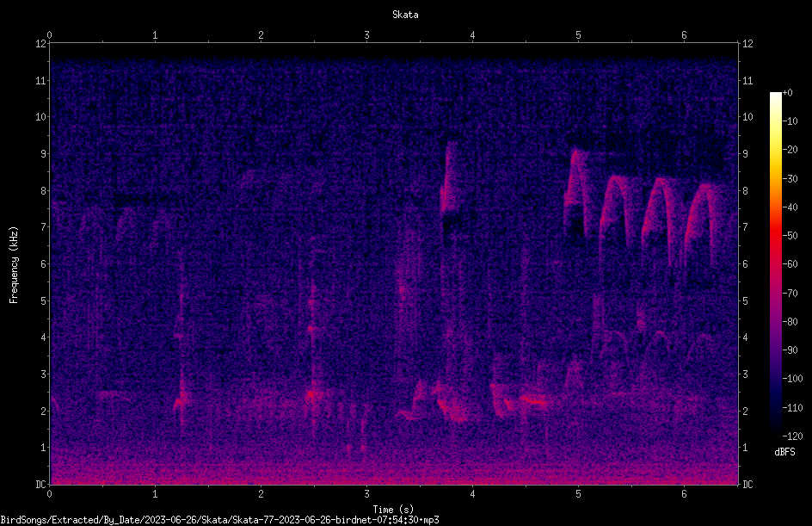Click the "3" tick label on the top time axis
Image resolution: width=812 pixels, height=526 pixels.
[x=366, y=35]
